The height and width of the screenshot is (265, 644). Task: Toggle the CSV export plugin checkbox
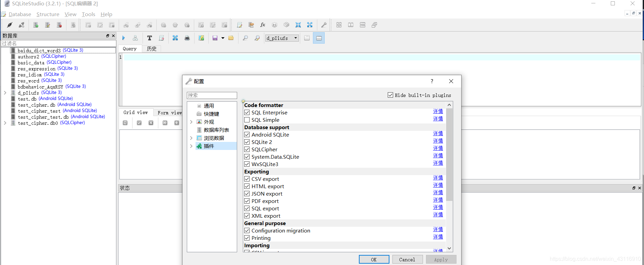(247, 179)
